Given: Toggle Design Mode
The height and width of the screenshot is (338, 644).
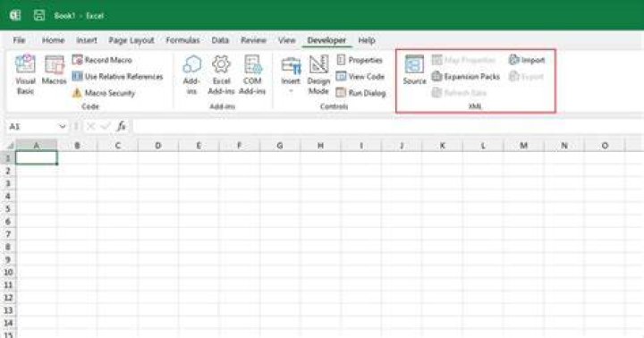Looking at the screenshot, I should pos(318,74).
